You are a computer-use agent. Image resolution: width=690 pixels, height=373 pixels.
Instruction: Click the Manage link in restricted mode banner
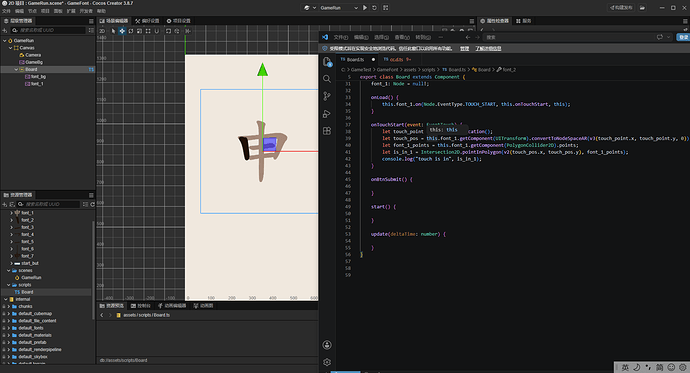point(464,48)
